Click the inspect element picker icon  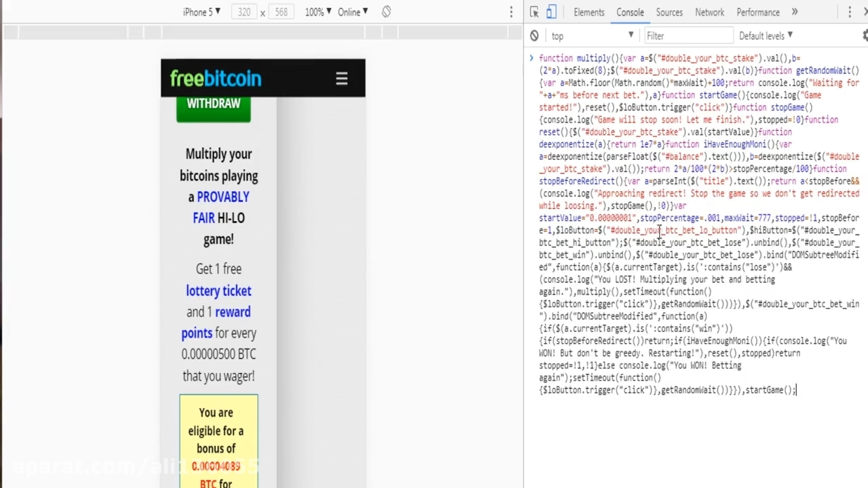(534, 12)
